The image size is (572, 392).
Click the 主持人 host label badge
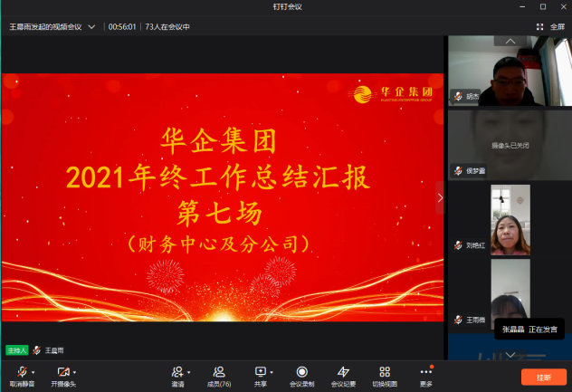tap(16, 349)
